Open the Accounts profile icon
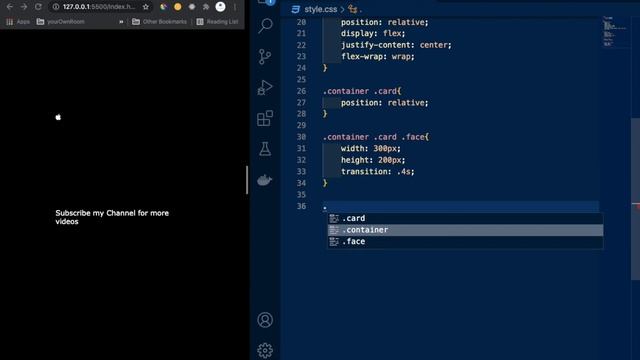 (265, 320)
